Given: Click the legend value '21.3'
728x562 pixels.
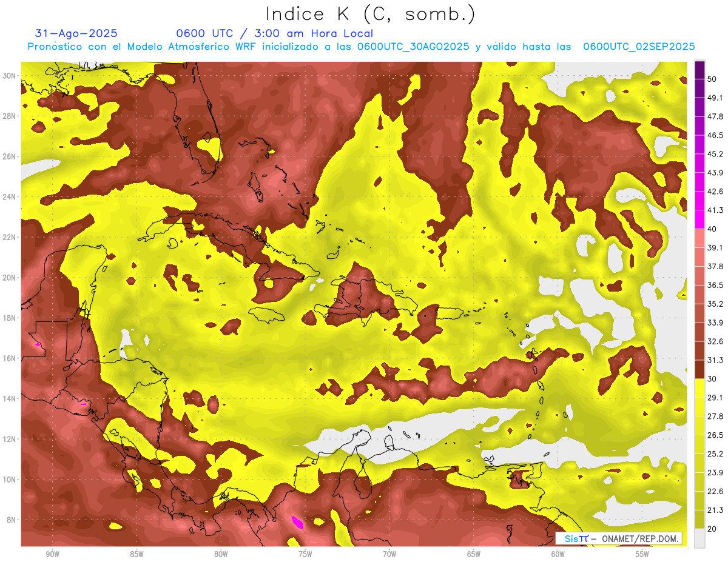Looking at the screenshot, I should click(715, 510).
